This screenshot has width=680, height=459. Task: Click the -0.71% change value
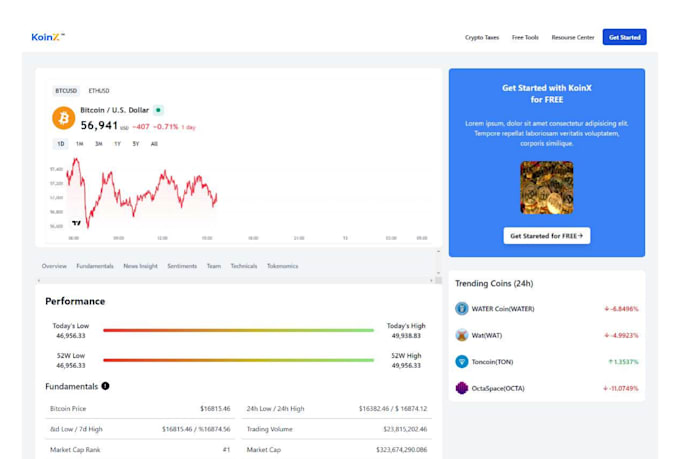pyautogui.click(x=166, y=127)
